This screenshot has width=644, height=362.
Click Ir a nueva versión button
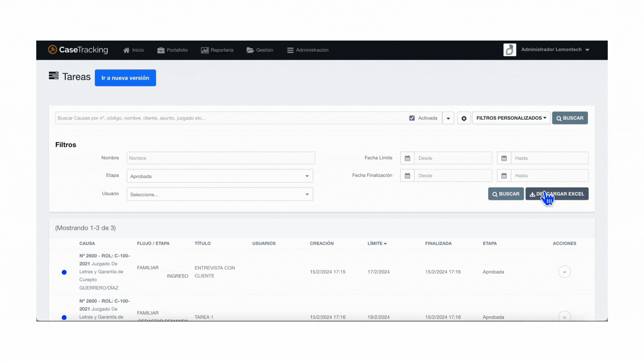(125, 78)
